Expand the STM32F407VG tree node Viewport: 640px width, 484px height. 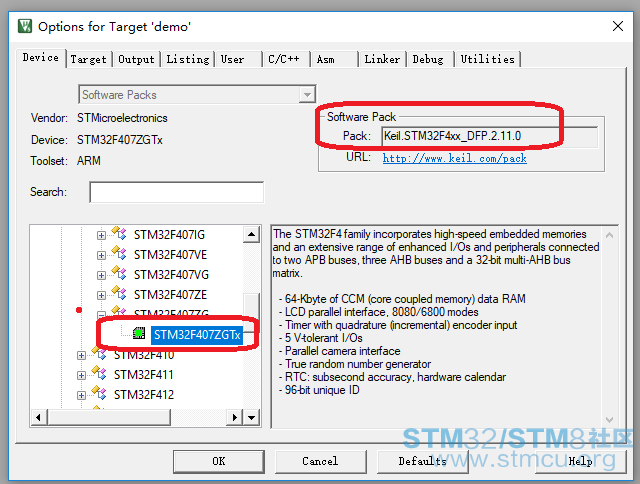tap(101, 275)
